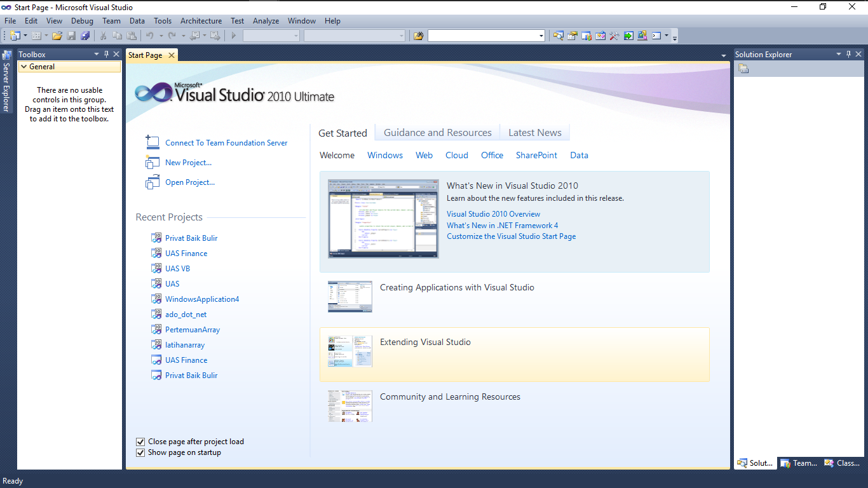Click the Paste clipboard toolbar icon
The width and height of the screenshot is (868, 488).
pyautogui.click(x=132, y=36)
